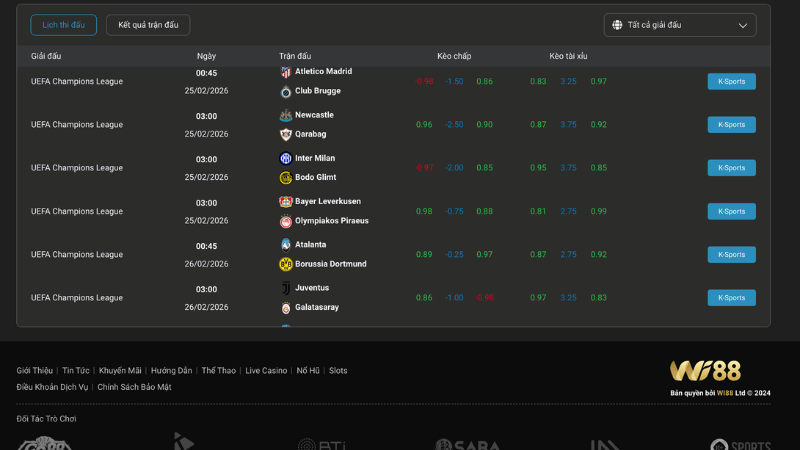This screenshot has height=450, width=800.
Task: Open the 'Khuyến Mãi' footer link
Action: click(x=120, y=370)
